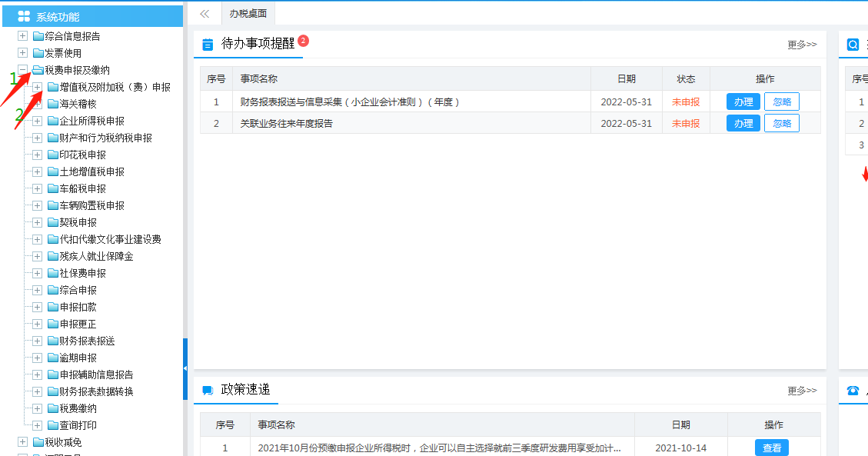Click the blue search icon at top right
Viewport: 868px width, 456px height.
tap(853, 45)
